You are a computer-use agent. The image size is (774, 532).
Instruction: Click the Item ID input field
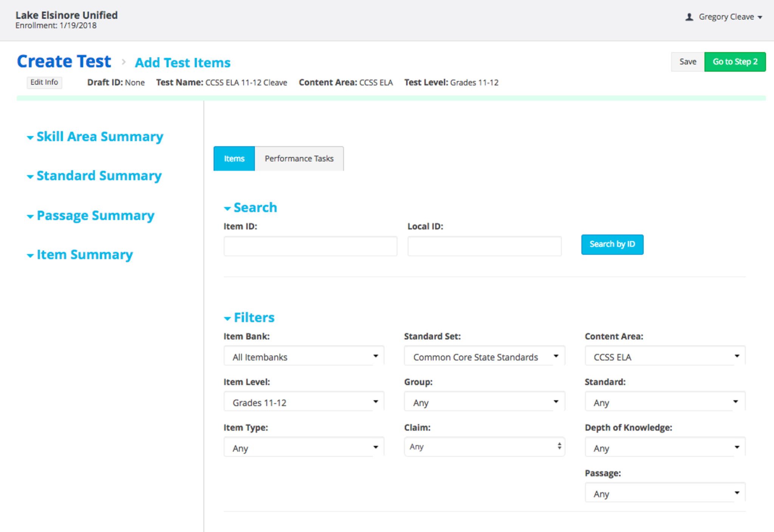click(310, 246)
